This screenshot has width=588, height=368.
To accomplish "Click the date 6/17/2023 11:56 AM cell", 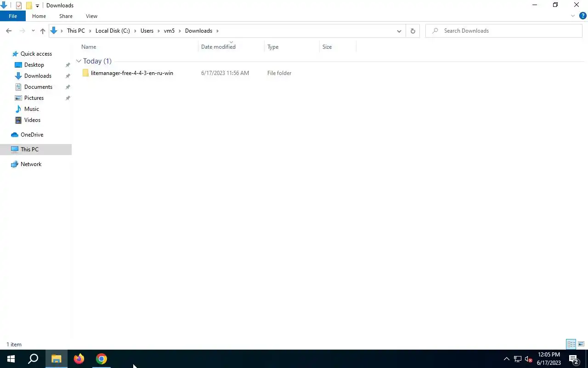I will click(x=225, y=73).
